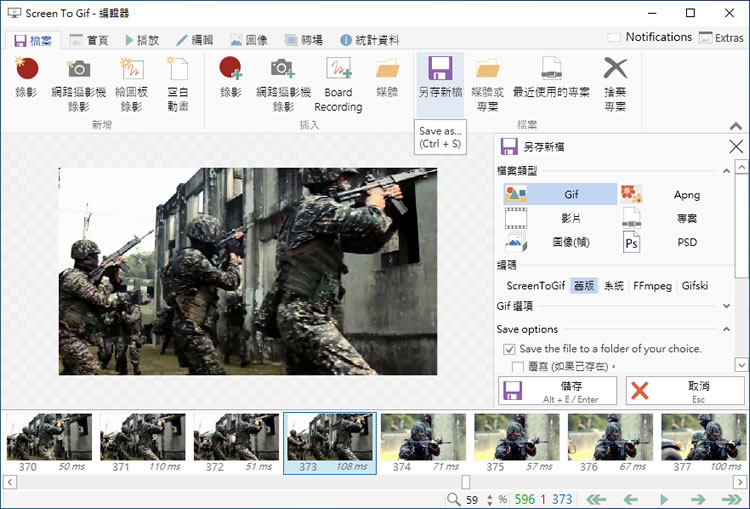Select frame 374 thumbnail

pos(423,443)
